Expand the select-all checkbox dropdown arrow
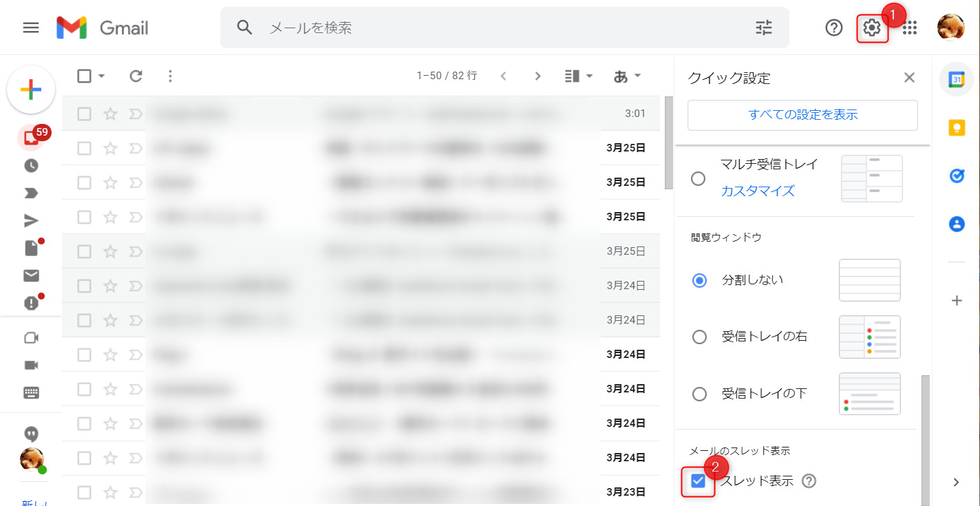980x506 pixels. point(102,76)
